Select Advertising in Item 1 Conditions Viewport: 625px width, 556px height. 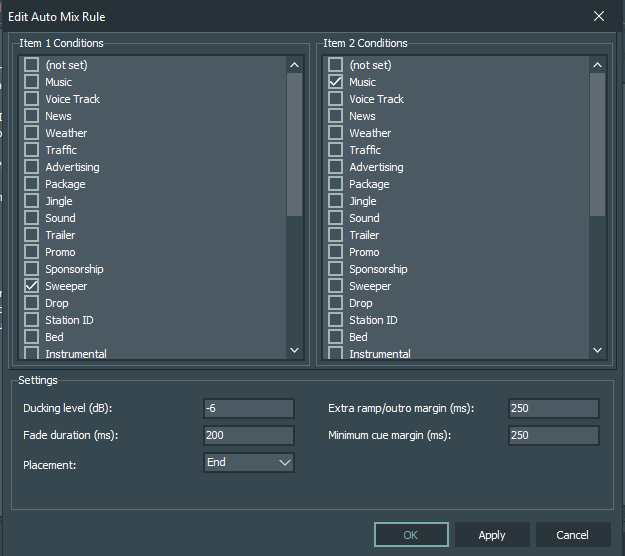tap(32, 167)
